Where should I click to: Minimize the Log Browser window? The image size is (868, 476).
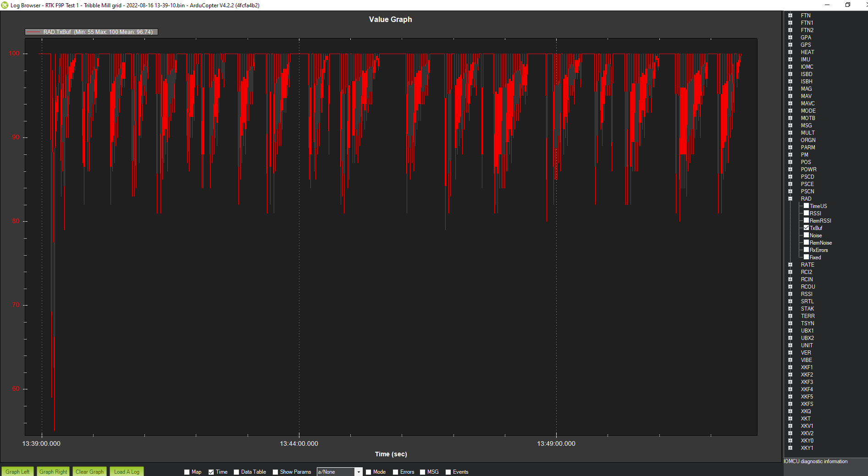pyautogui.click(x=827, y=5)
